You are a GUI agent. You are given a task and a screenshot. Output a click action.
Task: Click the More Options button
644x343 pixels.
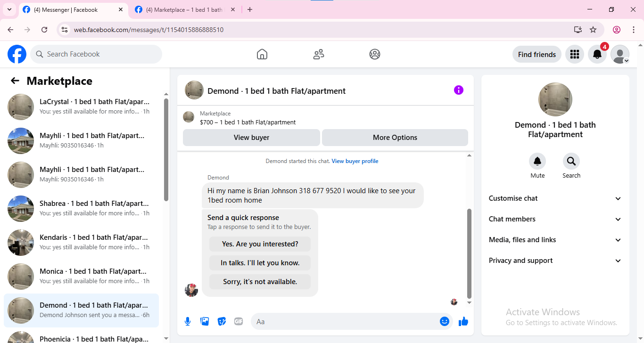[395, 138]
